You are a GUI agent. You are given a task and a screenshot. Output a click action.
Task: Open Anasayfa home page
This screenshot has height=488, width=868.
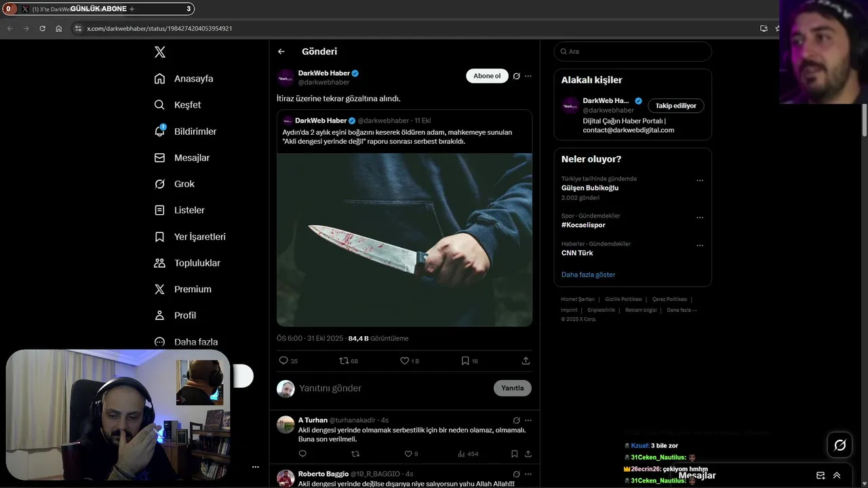pyautogui.click(x=184, y=79)
